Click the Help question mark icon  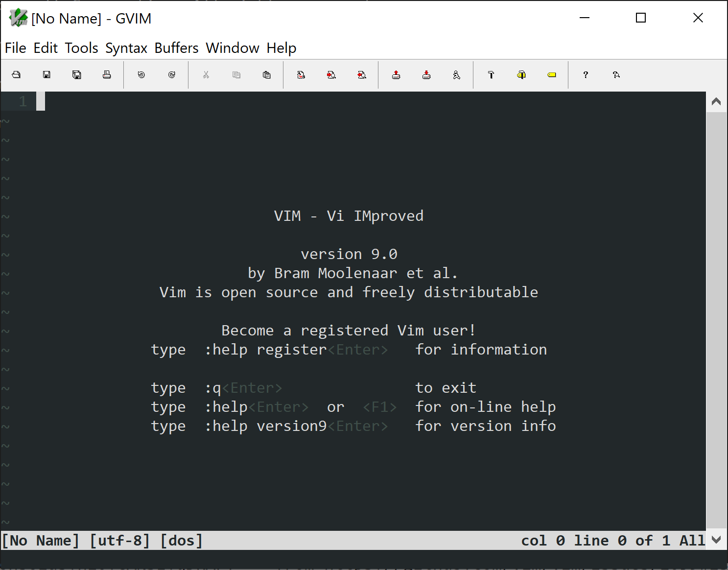(x=586, y=75)
